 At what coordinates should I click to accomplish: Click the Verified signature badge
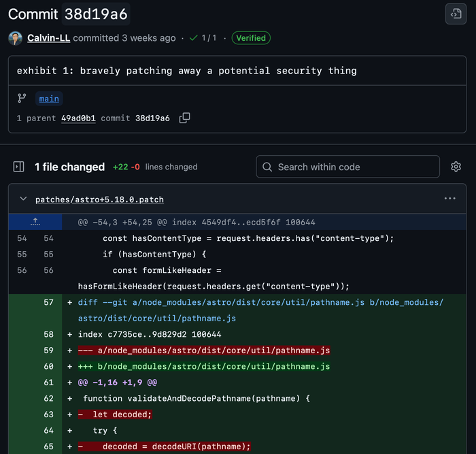(251, 38)
